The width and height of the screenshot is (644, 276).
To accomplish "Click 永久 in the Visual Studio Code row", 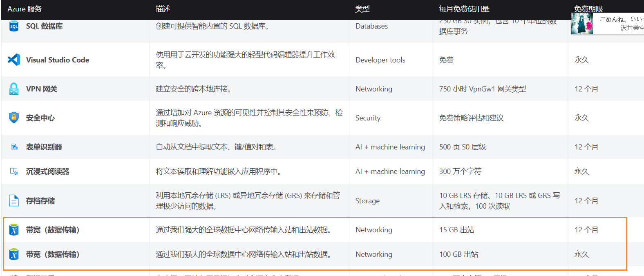I will (582, 60).
